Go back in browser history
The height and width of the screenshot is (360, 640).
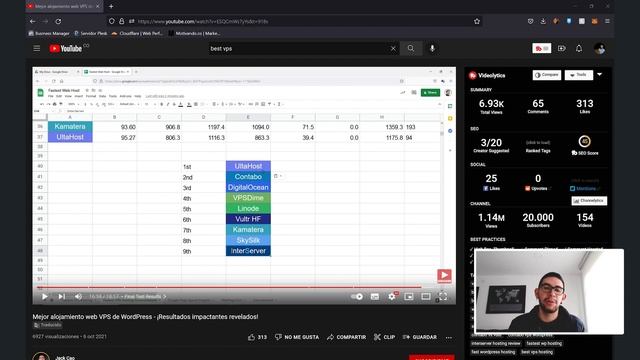[33, 21]
